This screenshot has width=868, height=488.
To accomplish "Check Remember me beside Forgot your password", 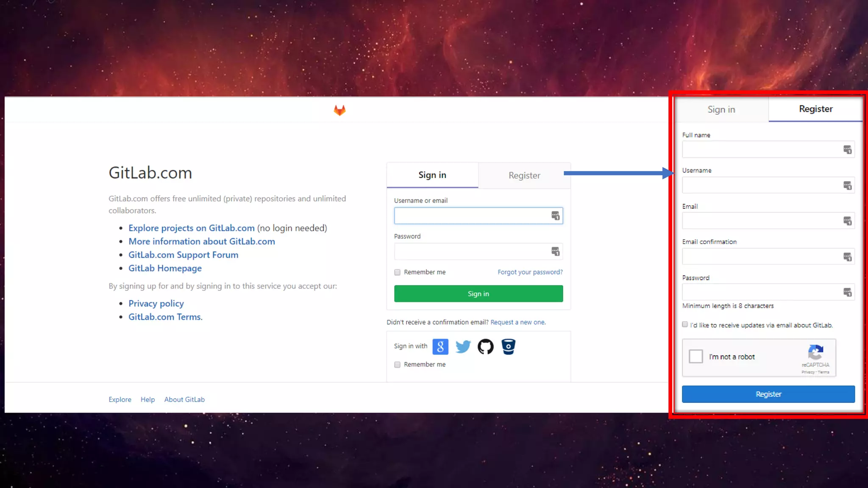I will pos(397,272).
